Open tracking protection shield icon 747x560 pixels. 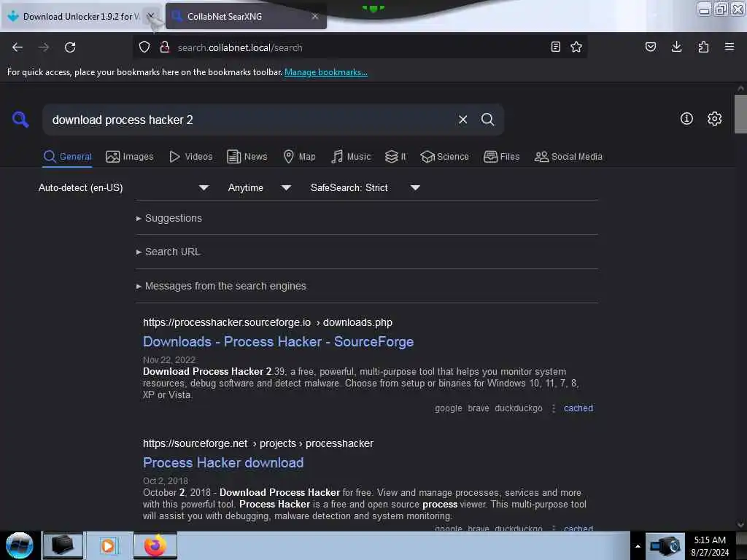(144, 47)
